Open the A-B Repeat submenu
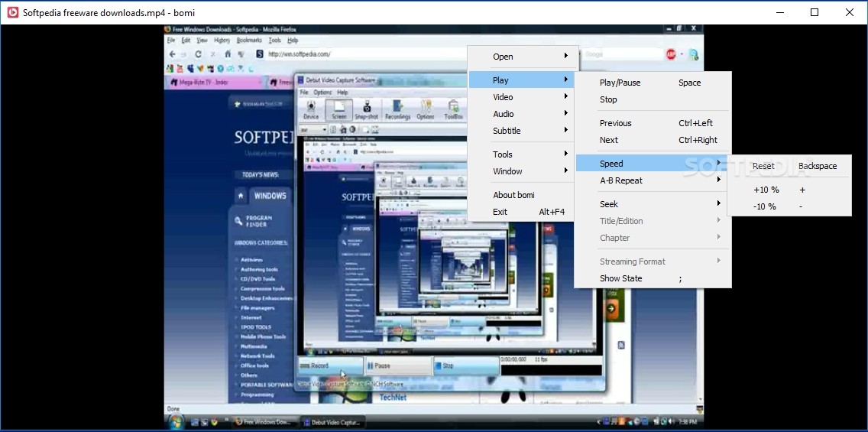868x432 pixels. tap(653, 180)
